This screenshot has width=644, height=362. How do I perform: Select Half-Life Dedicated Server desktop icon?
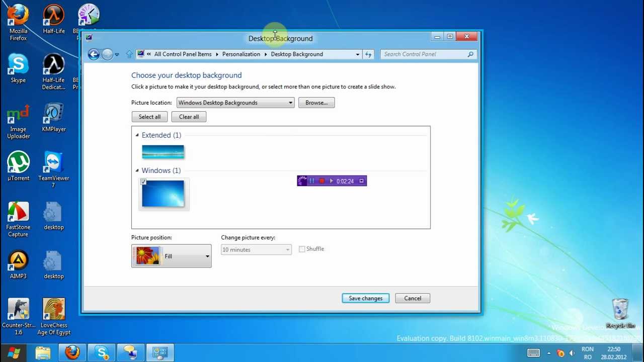[x=54, y=72]
